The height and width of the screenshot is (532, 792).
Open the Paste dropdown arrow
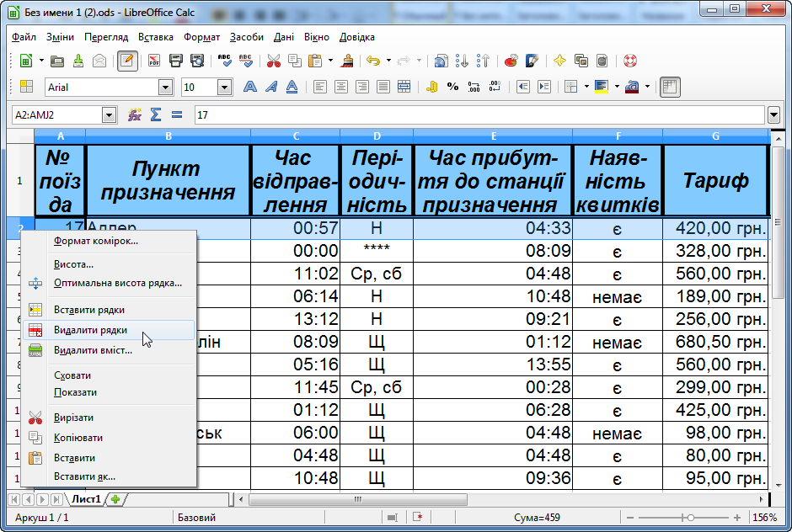331,61
